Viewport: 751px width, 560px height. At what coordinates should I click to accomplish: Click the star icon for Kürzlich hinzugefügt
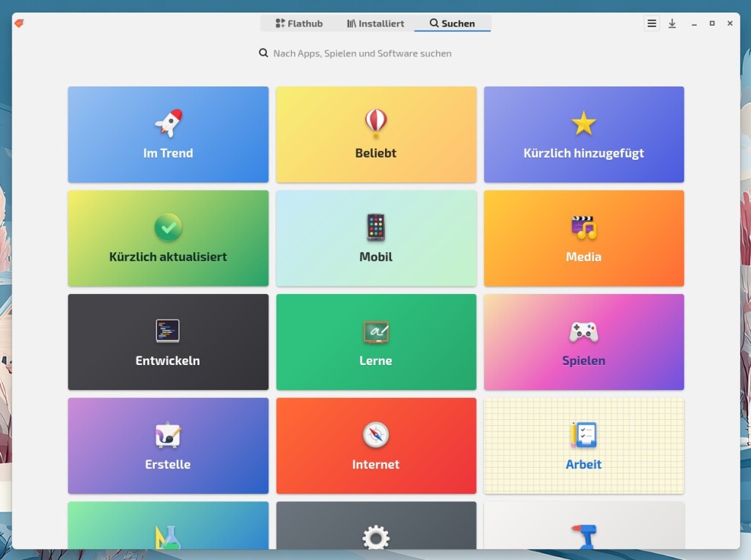(x=584, y=123)
